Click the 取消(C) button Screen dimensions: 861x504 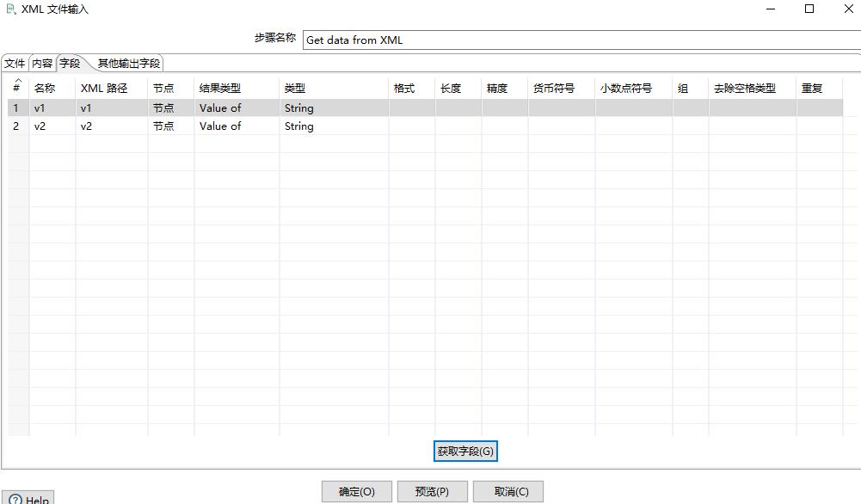click(507, 491)
